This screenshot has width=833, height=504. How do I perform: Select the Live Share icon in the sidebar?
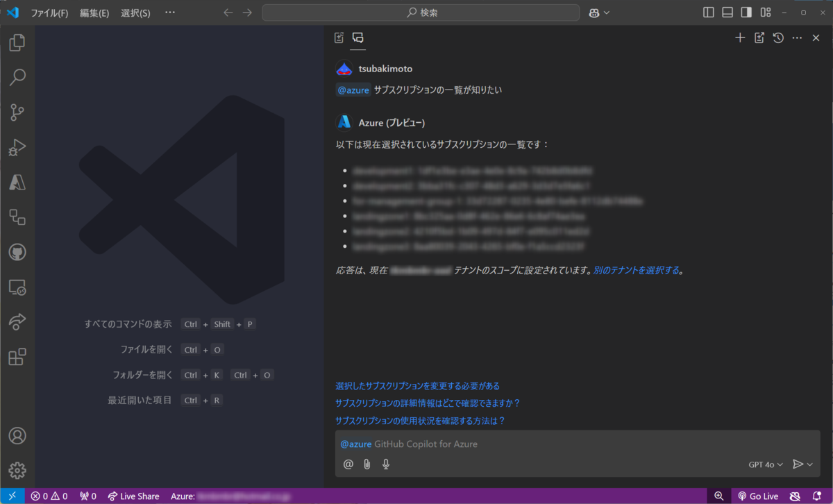[17, 321]
